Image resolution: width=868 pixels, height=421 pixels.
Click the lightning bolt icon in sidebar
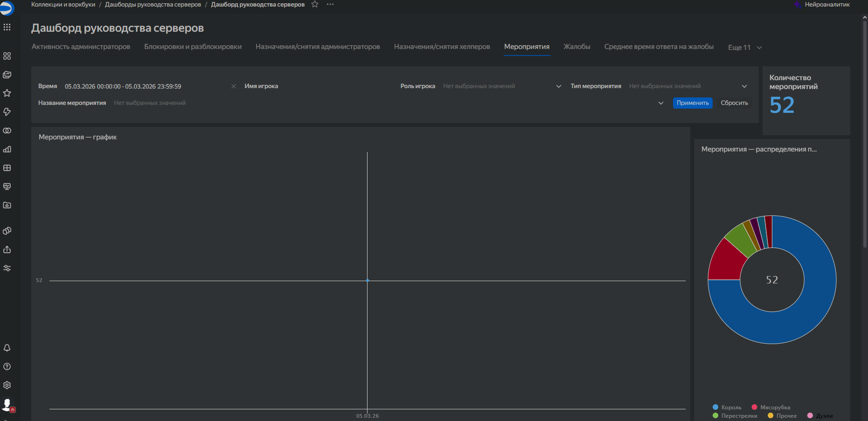pos(7,112)
